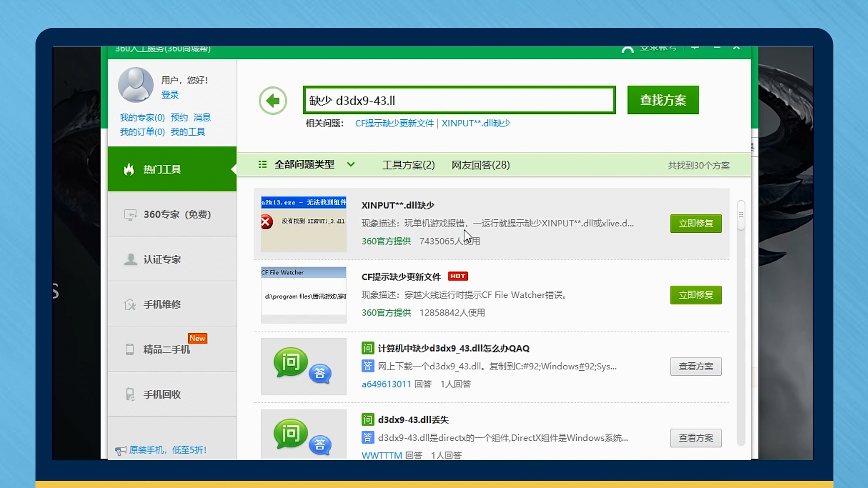Switch to 网友回答(28) tab
This screenshot has width=868, height=488.
click(481, 165)
